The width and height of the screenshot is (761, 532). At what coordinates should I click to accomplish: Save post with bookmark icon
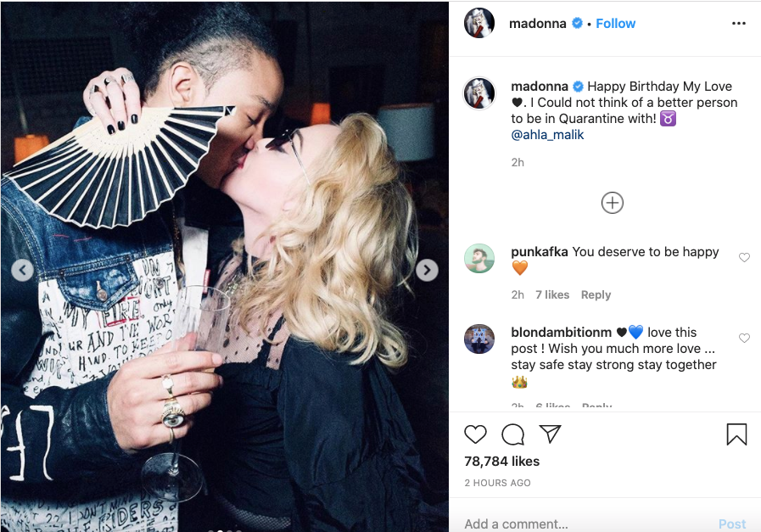(x=736, y=434)
